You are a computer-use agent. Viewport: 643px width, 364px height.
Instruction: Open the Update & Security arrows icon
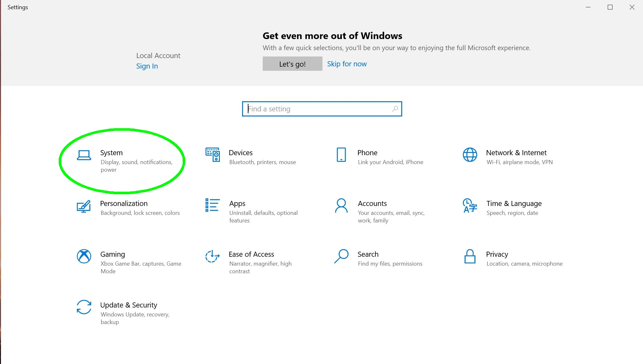pos(84,307)
